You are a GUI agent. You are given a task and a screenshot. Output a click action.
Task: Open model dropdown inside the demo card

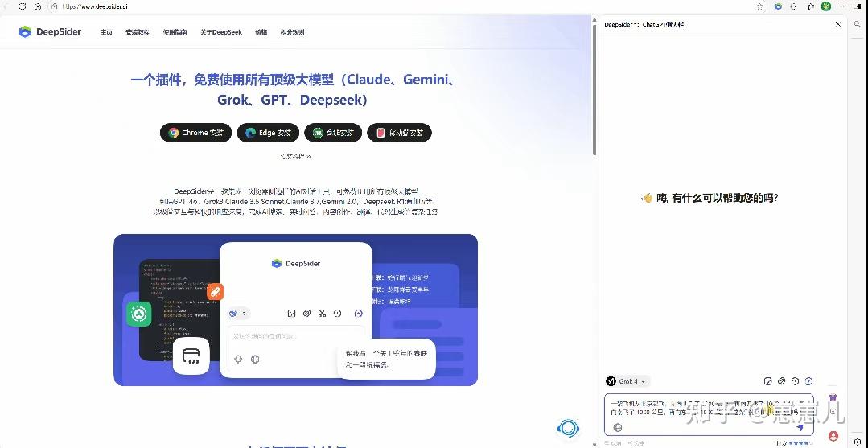(238, 314)
